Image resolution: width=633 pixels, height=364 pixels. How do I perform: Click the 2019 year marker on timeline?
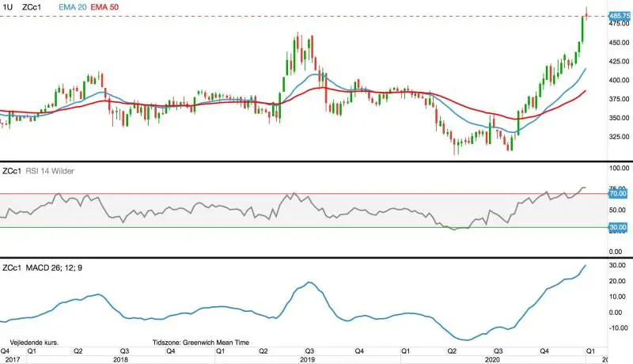pos(307,359)
